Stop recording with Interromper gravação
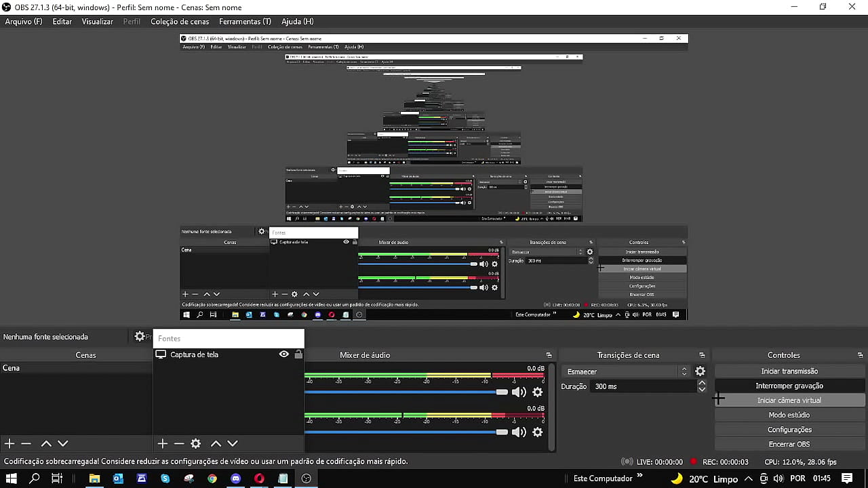868x488 pixels. (789, 386)
